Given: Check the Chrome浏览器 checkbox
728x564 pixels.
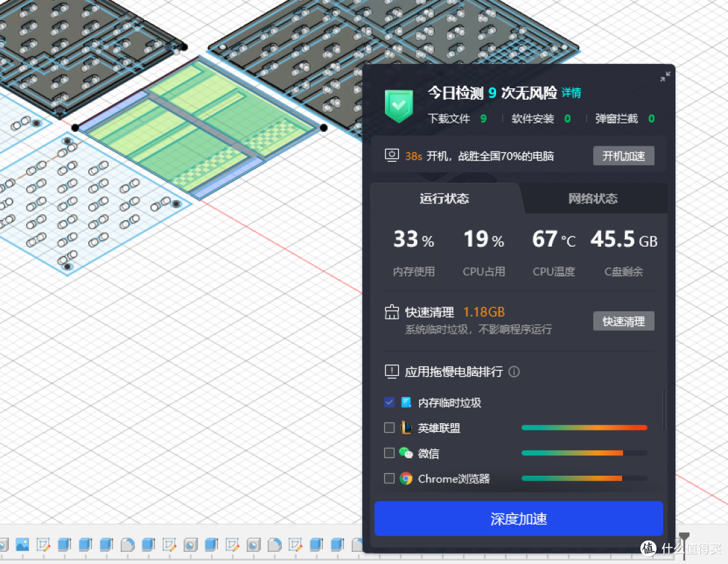Looking at the screenshot, I should pyautogui.click(x=390, y=478).
